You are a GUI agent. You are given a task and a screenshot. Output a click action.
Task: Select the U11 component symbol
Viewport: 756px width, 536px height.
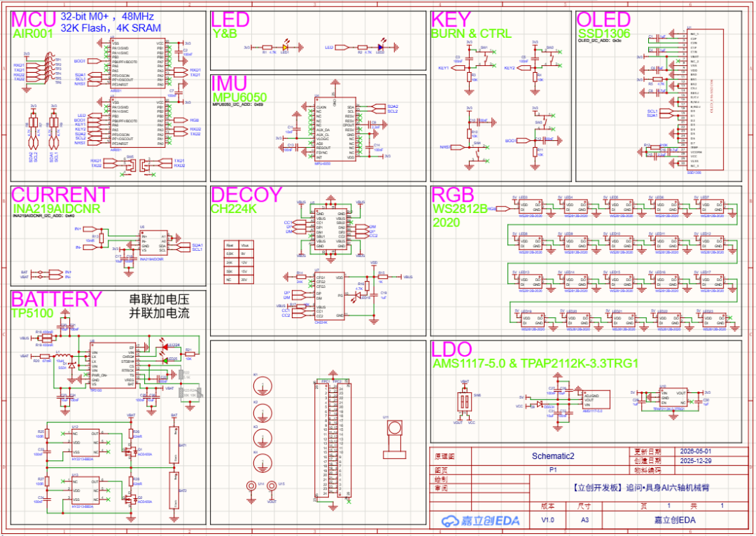pyautogui.click(x=394, y=440)
